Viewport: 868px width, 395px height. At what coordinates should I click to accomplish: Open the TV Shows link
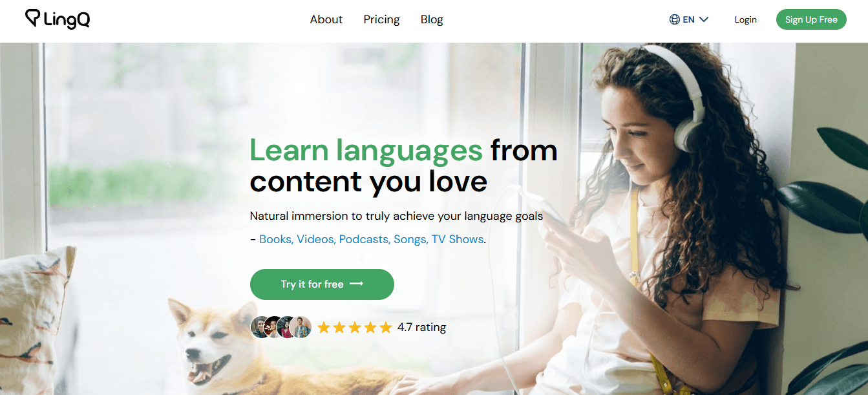click(458, 239)
